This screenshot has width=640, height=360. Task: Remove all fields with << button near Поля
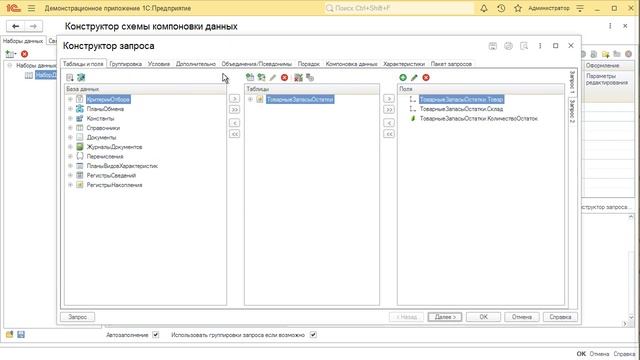(x=389, y=134)
